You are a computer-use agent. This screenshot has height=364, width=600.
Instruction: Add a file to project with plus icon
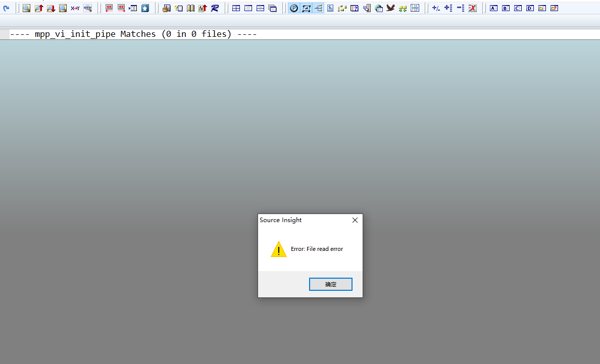[448, 8]
